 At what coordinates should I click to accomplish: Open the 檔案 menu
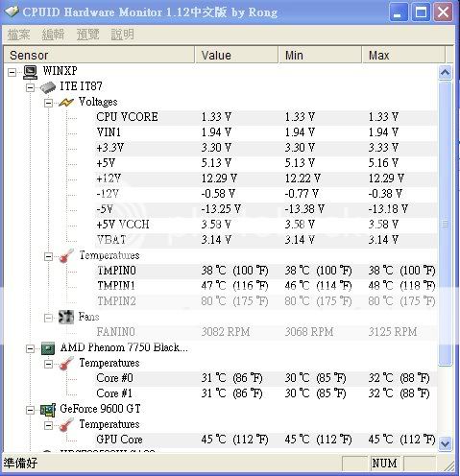pos(18,35)
